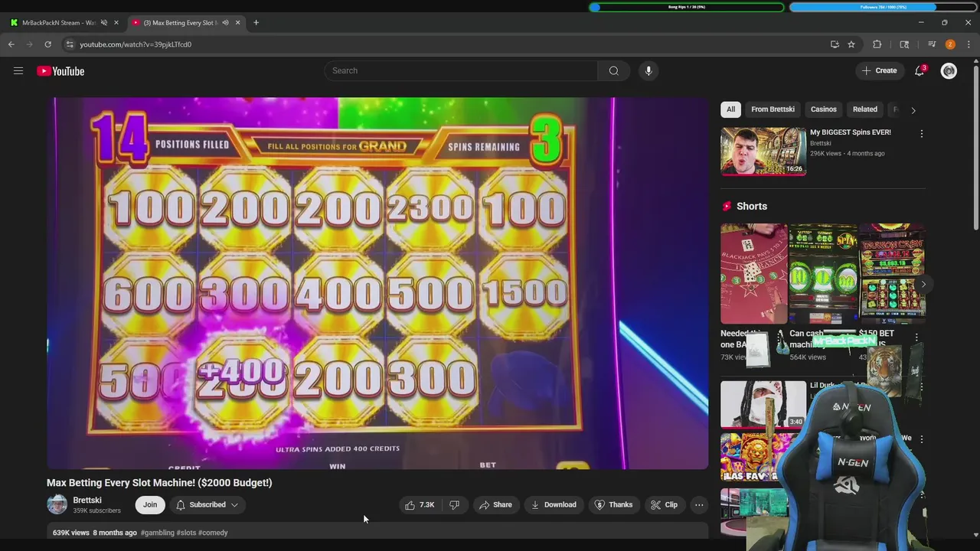This screenshot has width=980, height=551.
Task: Close the MrBackPackN Stream tab
Action: coord(116,22)
